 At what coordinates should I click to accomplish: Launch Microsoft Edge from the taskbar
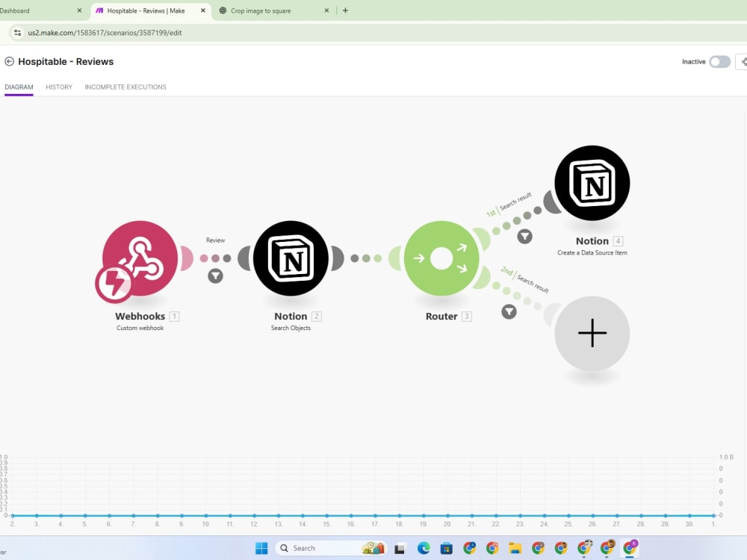pos(424,548)
